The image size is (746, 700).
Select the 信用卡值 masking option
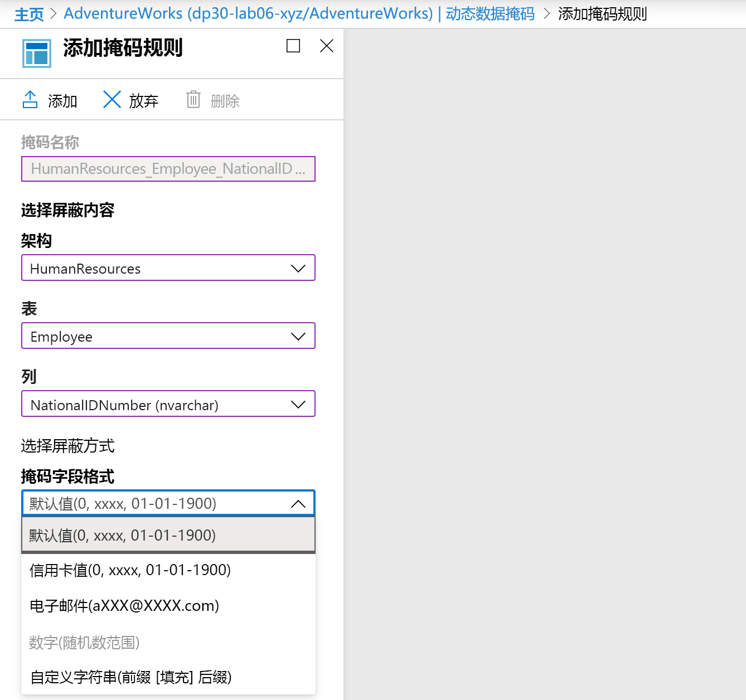pyautogui.click(x=129, y=570)
